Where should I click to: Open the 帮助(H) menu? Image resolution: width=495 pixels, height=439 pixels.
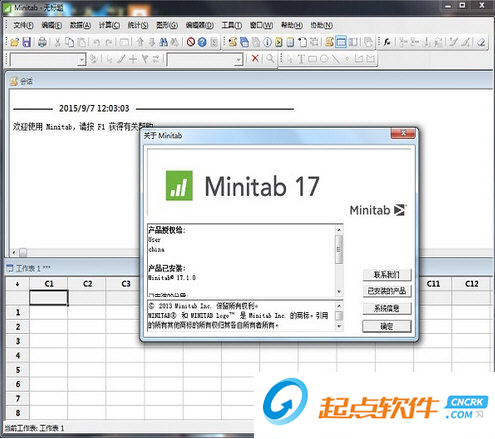[292, 25]
